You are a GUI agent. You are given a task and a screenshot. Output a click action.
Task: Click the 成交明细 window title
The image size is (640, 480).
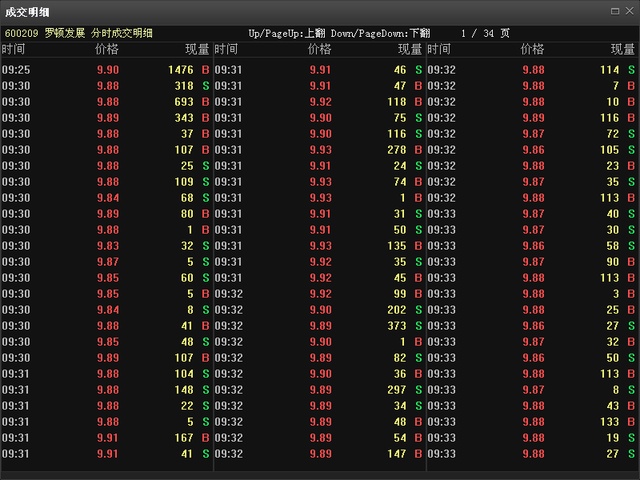[x=27, y=12]
